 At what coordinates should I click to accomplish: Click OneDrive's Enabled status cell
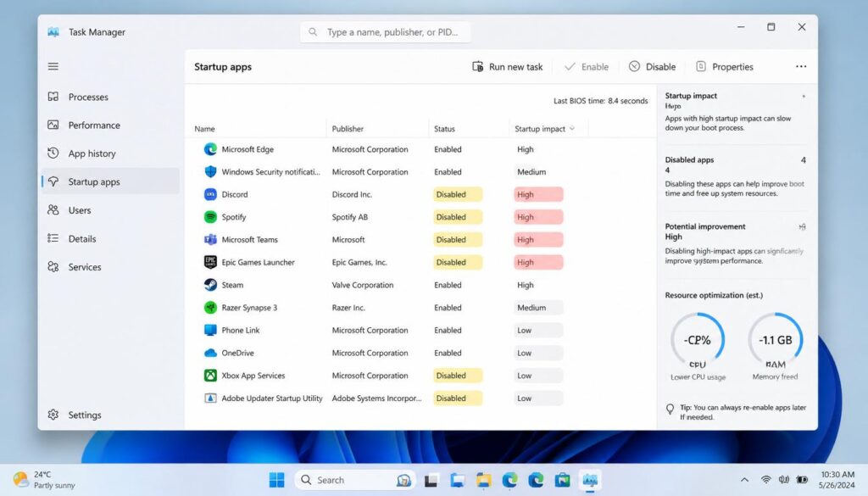[448, 353]
